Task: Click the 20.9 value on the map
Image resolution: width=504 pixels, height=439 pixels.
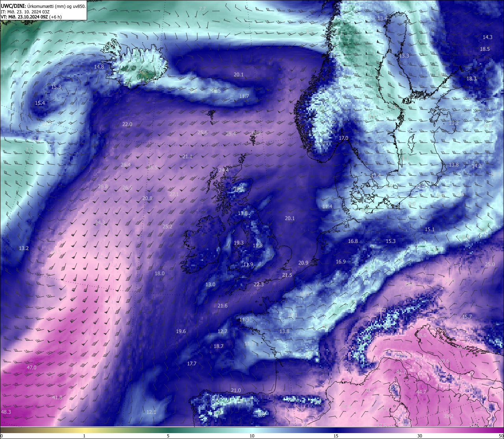Action: (x=303, y=263)
